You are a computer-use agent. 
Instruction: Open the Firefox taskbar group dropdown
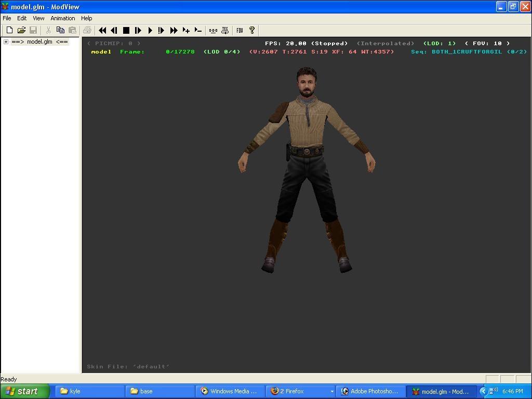click(x=331, y=391)
